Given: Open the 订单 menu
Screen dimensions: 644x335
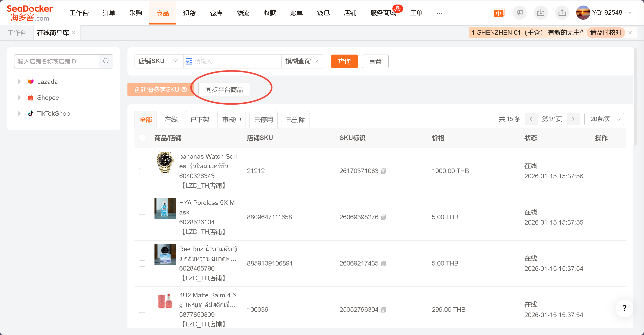Looking at the screenshot, I should (x=109, y=13).
